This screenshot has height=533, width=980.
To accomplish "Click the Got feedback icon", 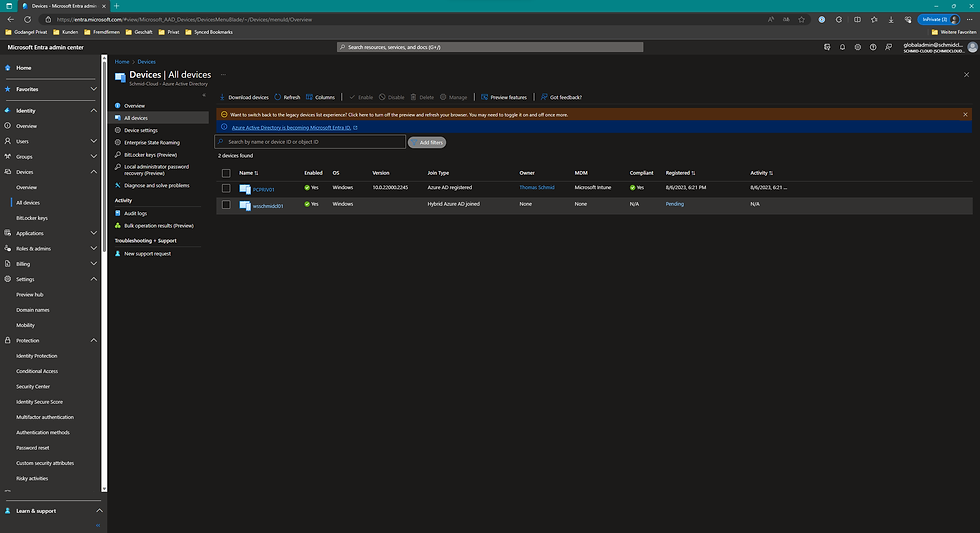I will point(544,97).
